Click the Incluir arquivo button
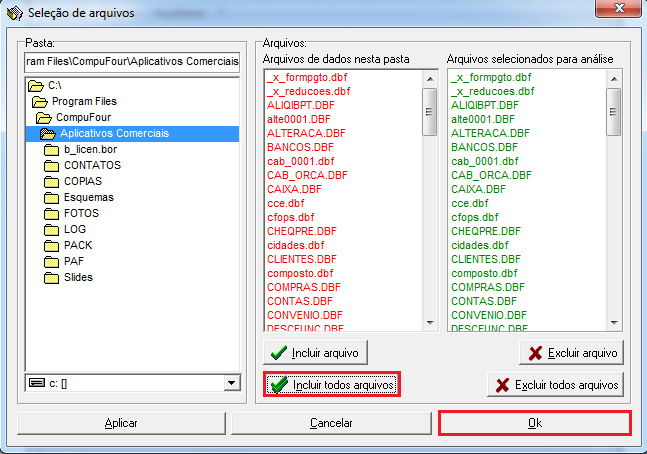 click(317, 353)
